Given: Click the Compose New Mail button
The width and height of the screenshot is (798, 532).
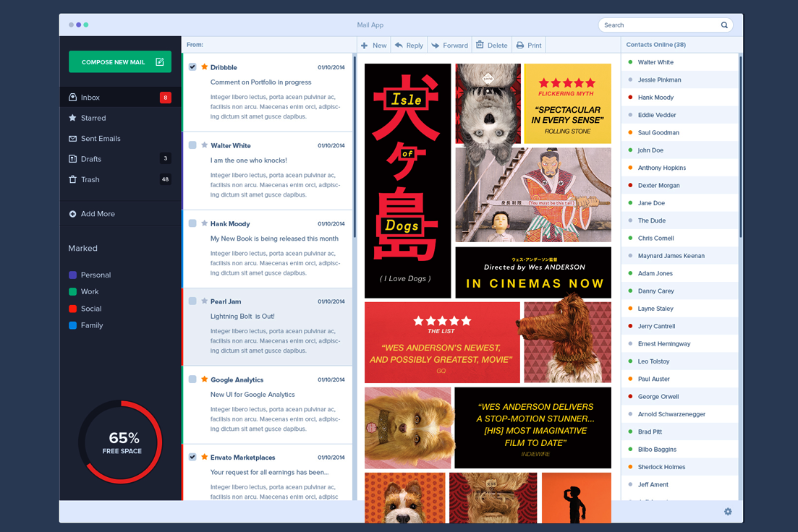Looking at the screenshot, I should [120, 62].
